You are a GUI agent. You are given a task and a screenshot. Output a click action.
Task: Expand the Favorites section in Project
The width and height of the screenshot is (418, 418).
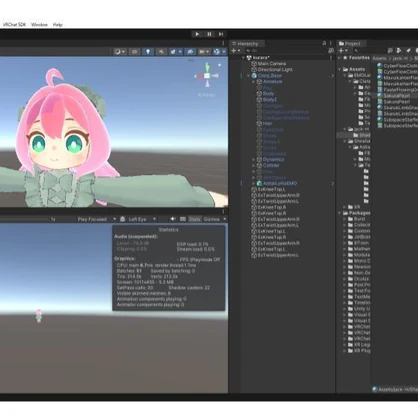340,58
